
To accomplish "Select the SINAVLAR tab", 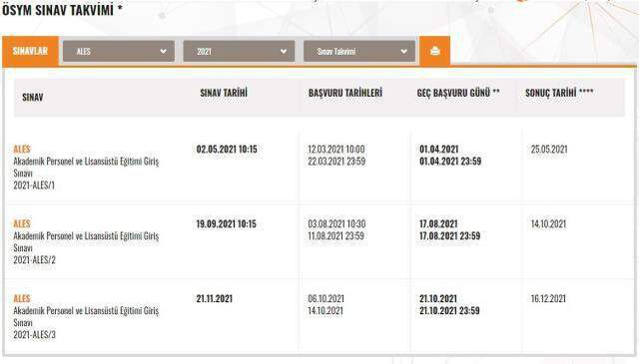I will click(30, 51).
